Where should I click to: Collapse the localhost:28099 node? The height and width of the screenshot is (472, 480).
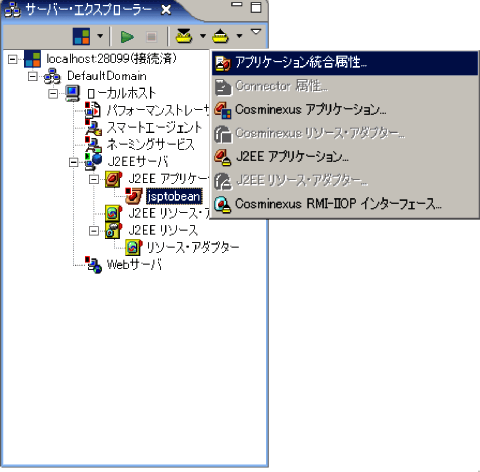click(x=13, y=59)
